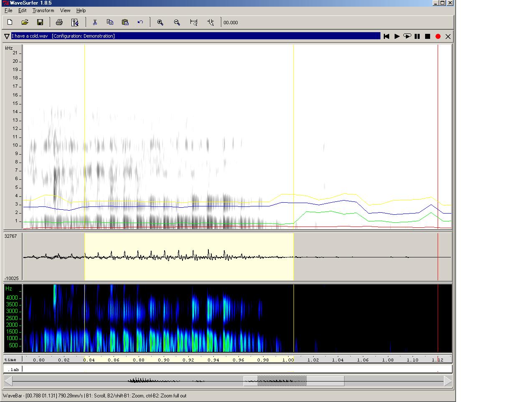This screenshot has height=402, width=532.
Task: Play the sound
Action: click(397, 36)
